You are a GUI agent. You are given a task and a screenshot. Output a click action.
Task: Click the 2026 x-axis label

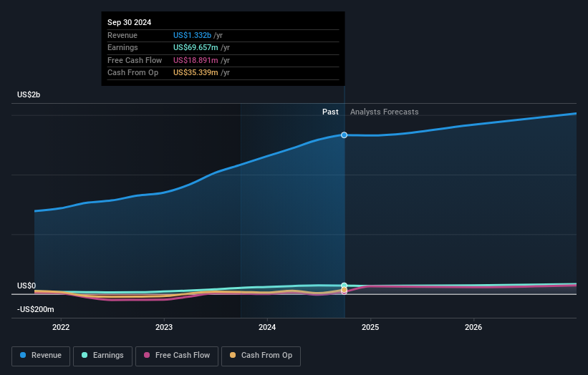tap(473, 327)
